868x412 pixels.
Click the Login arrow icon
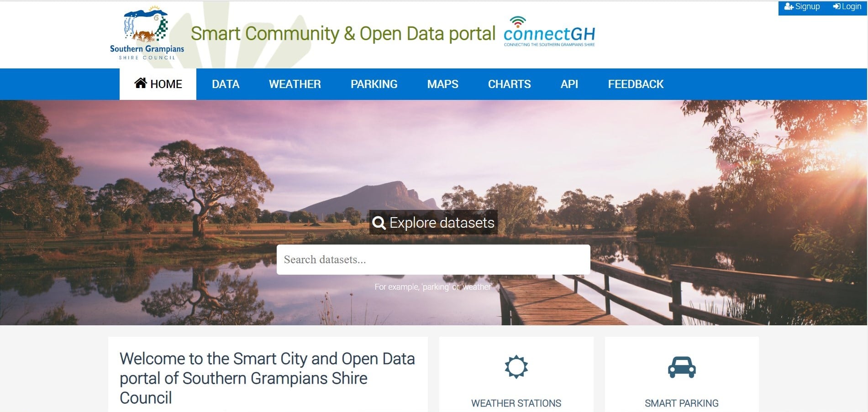pos(836,7)
